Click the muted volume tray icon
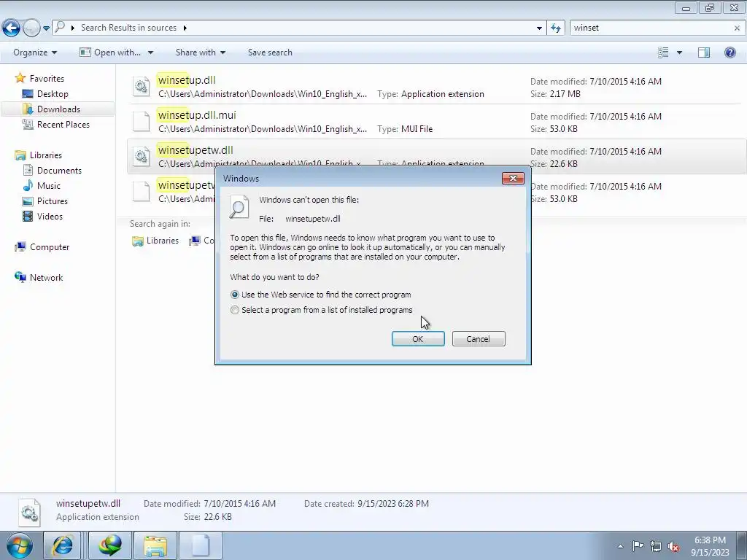747x560 pixels. point(673,546)
